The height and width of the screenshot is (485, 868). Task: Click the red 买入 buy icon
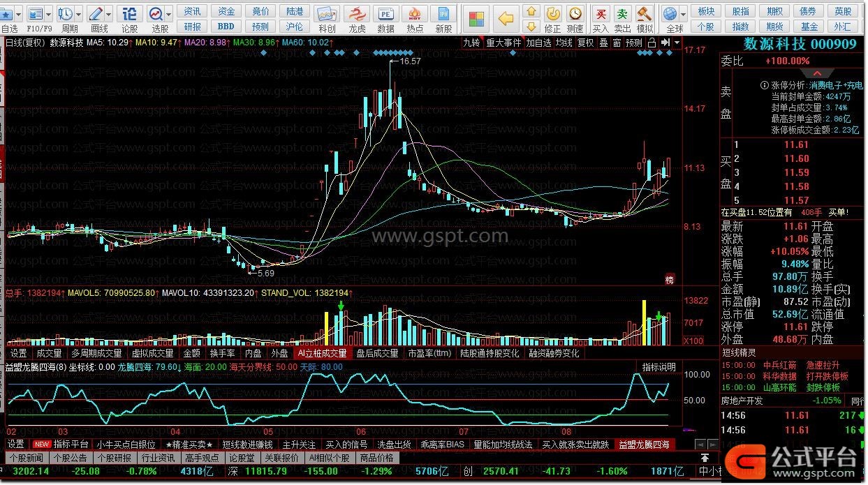click(x=600, y=13)
